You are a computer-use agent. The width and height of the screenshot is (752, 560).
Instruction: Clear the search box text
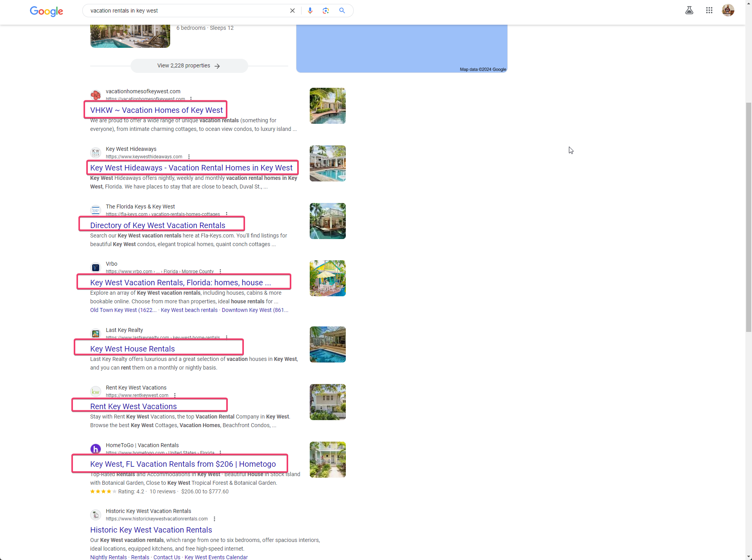tap(292, 11)
